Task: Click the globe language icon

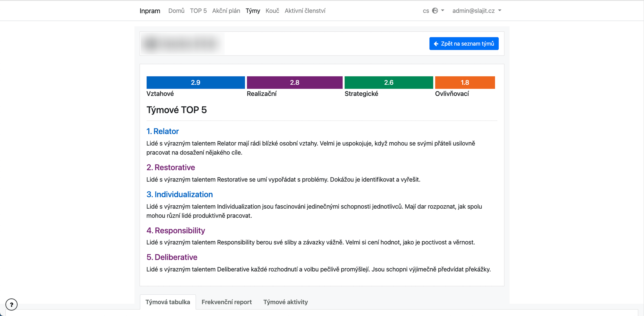Action: click(x=435, y=11)
